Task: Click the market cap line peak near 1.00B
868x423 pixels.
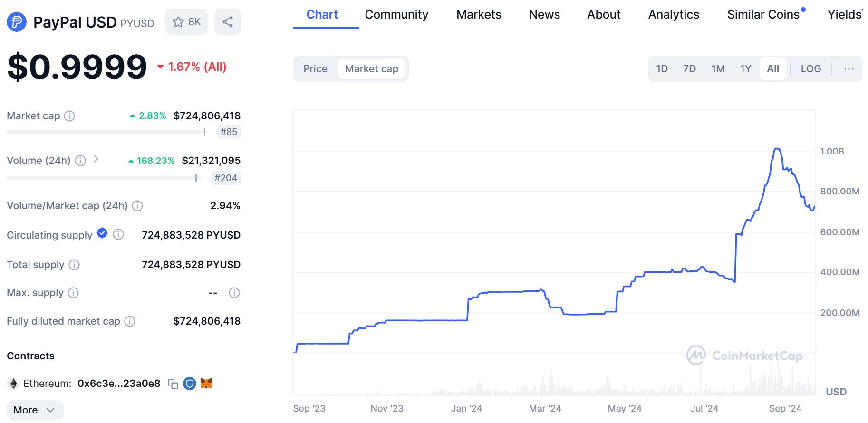Action: tap(776, 149)
